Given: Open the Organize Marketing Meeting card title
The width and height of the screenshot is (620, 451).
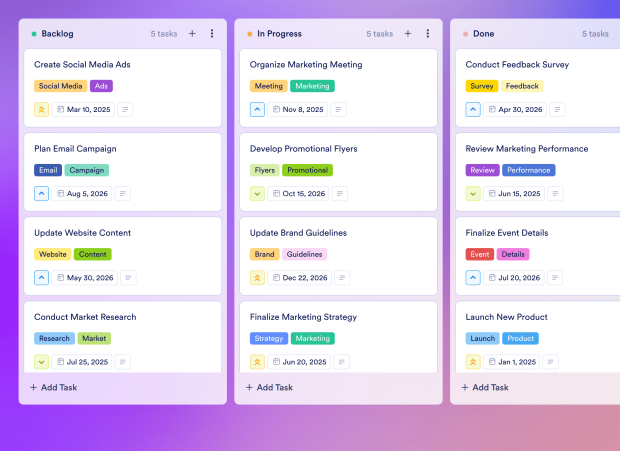Looking at the screenshot, I should click(x=306, y=64).
